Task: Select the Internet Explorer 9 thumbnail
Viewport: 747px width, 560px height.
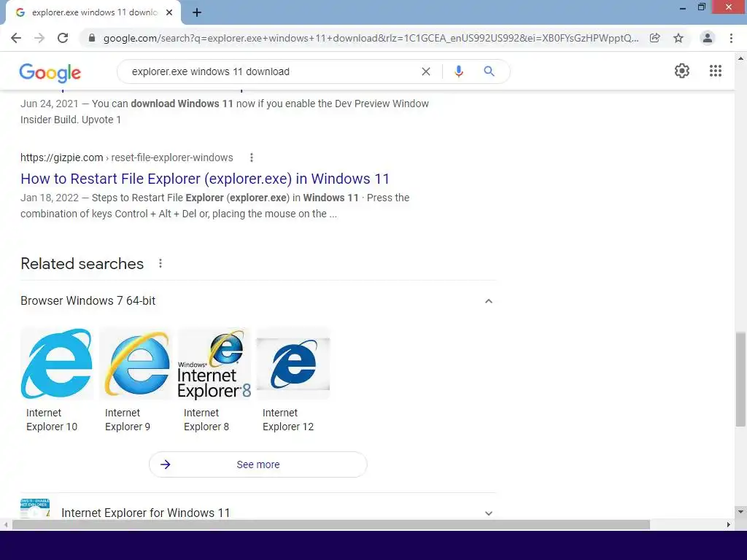Action: click(136, 364)
